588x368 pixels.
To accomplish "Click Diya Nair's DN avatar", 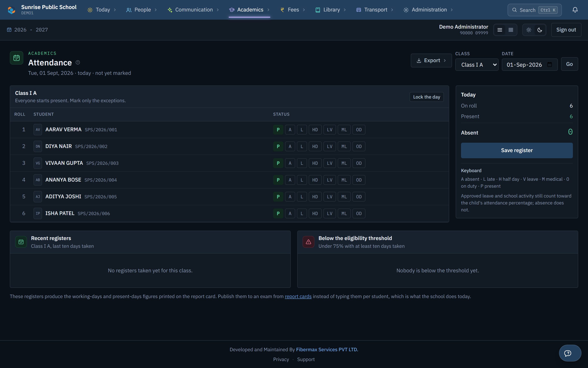I will coord(38,146).
